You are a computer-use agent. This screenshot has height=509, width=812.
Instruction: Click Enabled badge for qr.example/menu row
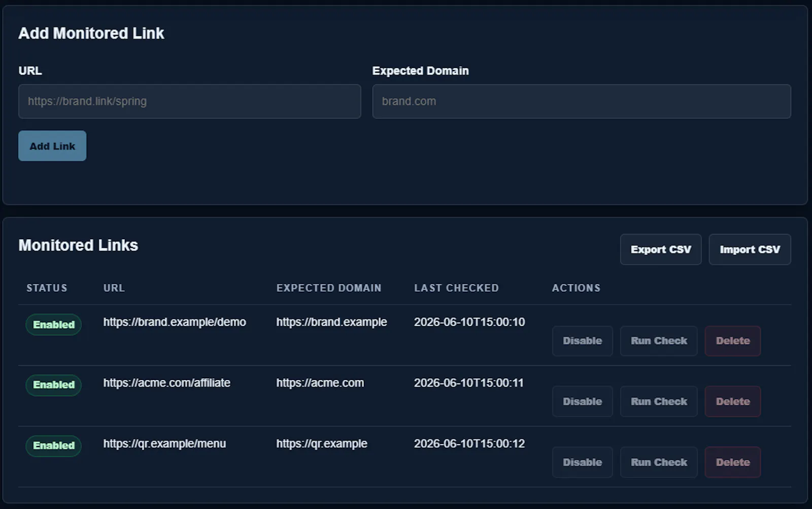coord(54,446)
